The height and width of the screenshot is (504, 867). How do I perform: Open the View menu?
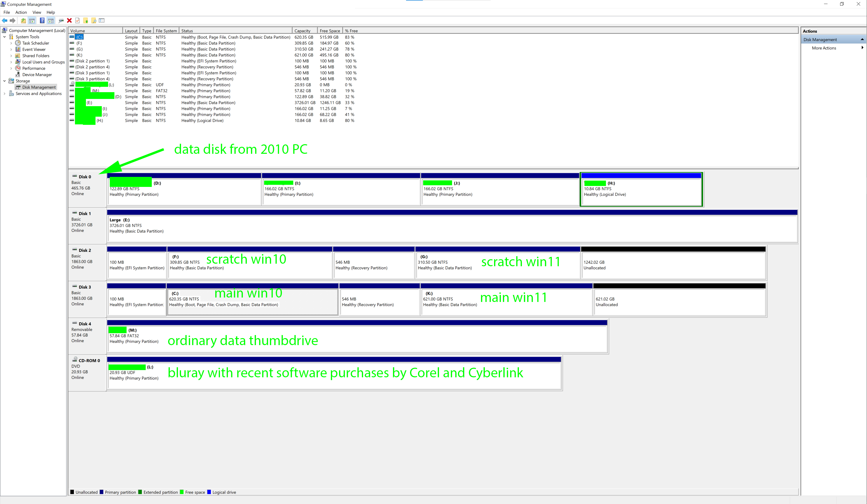tap(37, 12)
